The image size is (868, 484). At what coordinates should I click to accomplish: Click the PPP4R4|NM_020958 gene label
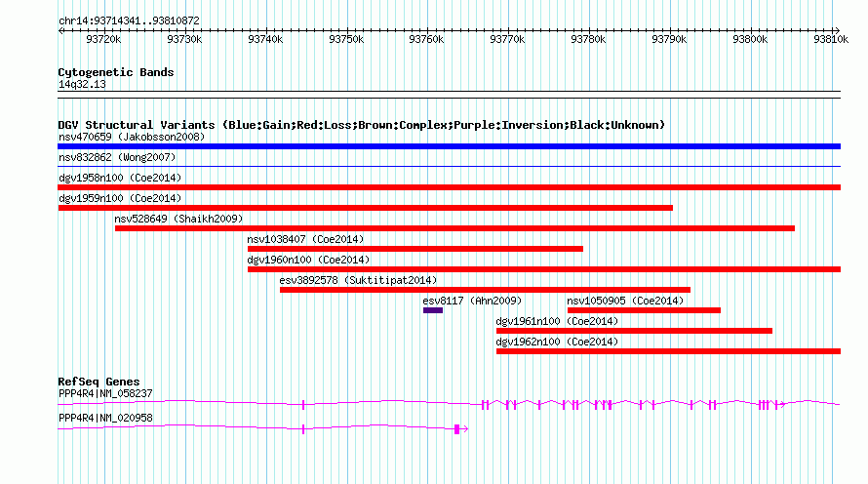105,418
